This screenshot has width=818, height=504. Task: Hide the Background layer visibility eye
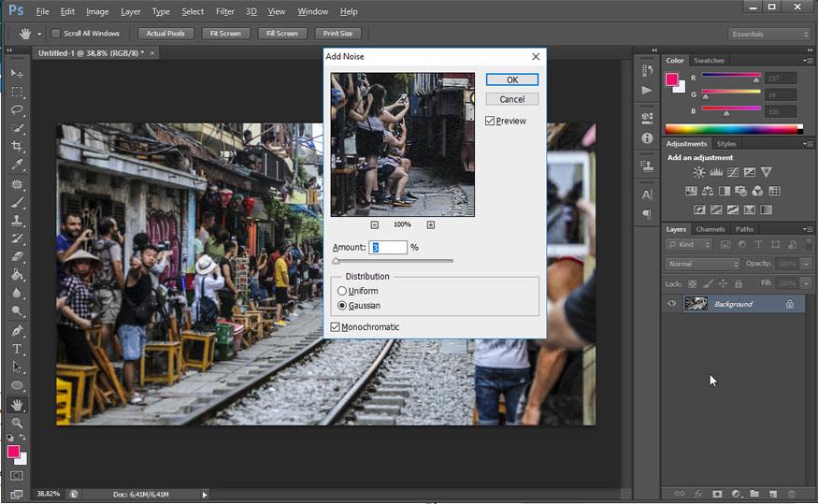pyautogui.click(x=671, y=304)
